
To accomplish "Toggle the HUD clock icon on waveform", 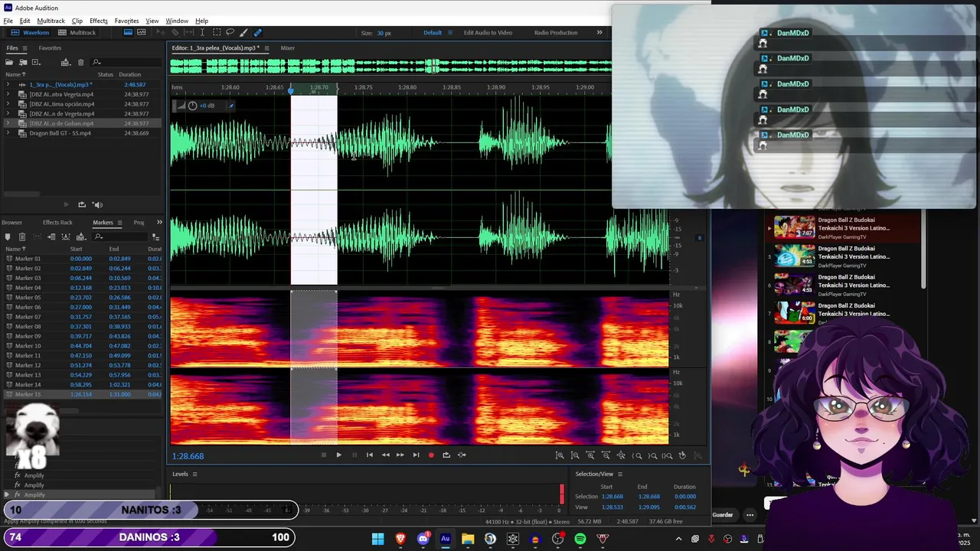I will [192, 106].
